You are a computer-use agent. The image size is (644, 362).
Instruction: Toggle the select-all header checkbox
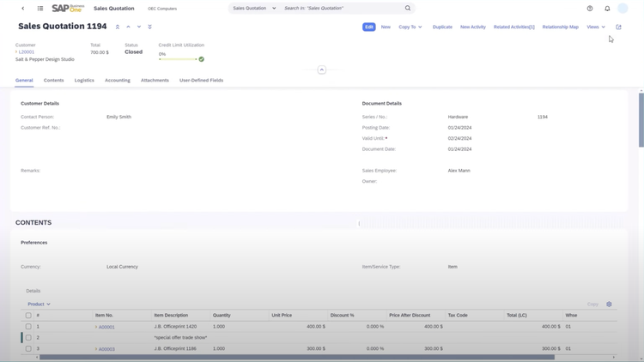coord(28,316)
